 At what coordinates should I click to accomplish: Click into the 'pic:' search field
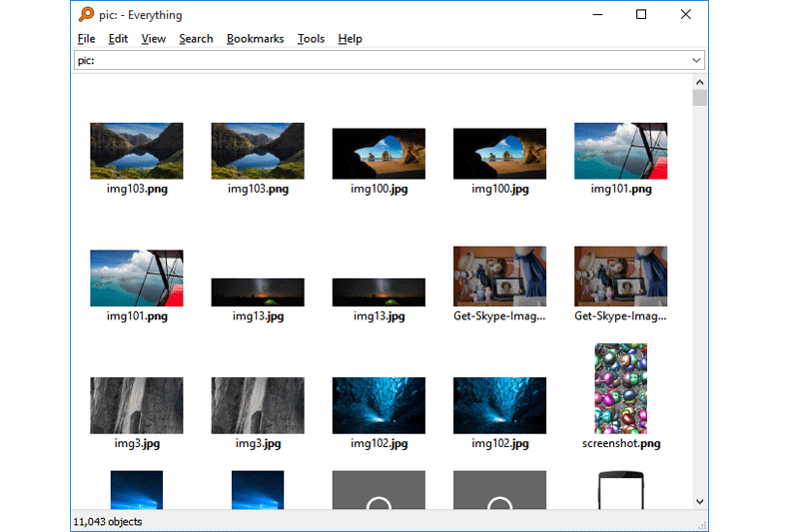(380, 61)
